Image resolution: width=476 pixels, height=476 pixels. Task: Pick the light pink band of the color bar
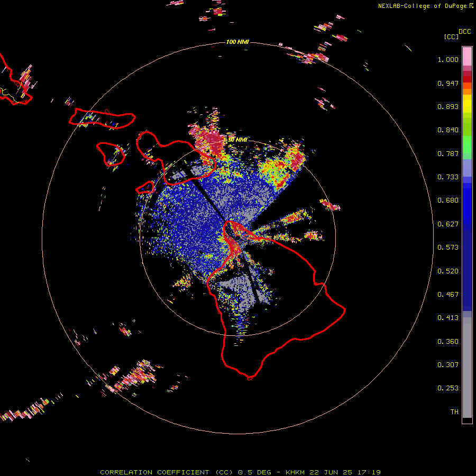tap(467, 56)
